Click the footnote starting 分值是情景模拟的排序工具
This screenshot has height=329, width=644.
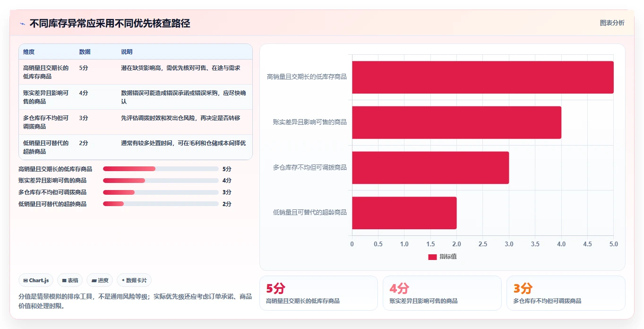[135, 301]
